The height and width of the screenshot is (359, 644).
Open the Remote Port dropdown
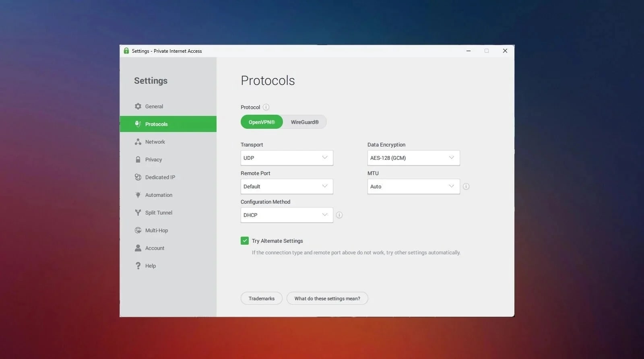click(287, 186)
